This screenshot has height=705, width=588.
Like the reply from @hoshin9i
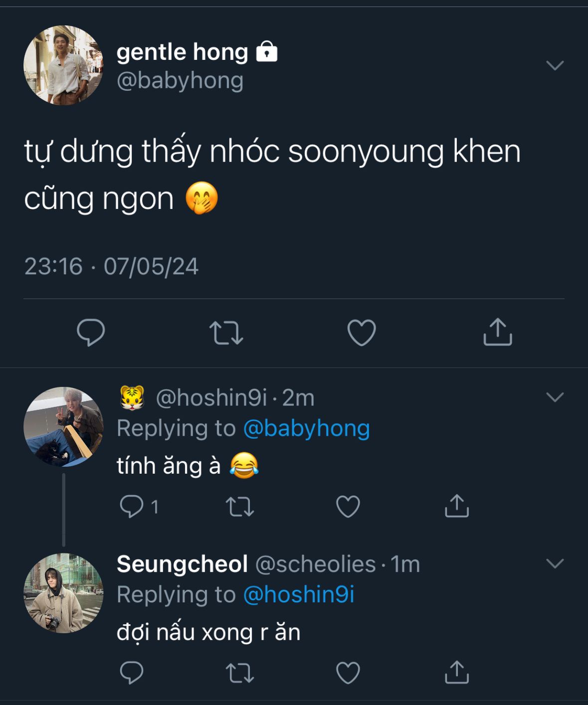tap(348, 507)
